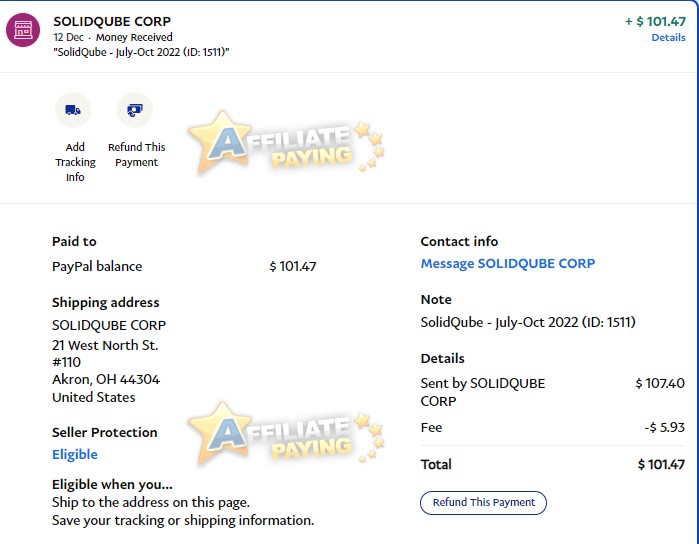Click the + $ 101.47 received amount
This screenshot has height=544, width=699.
(655, 21)
